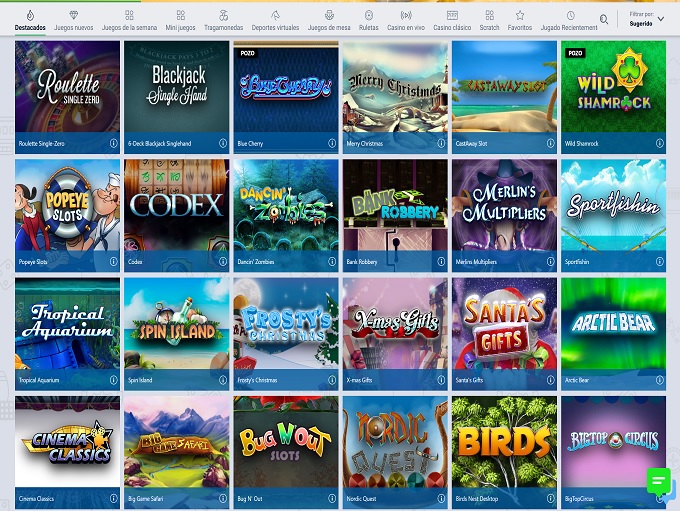
Task: Open info for Roulette Single-Zero
Action: (114, 143)
